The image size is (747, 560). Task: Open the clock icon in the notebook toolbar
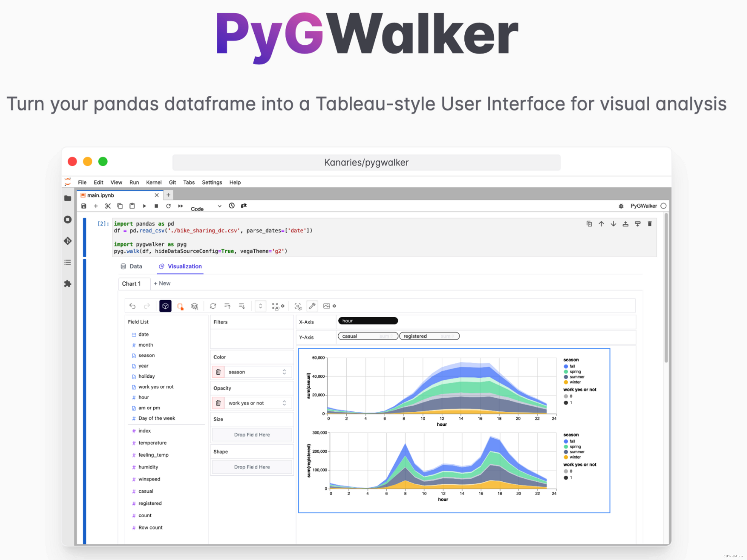click(232, 205)
